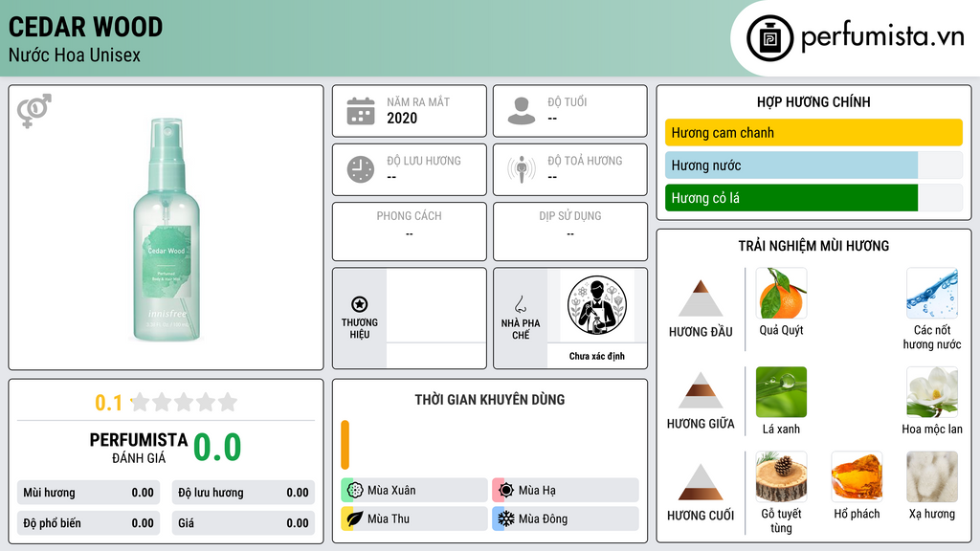The height and width of the screenshot is (551, 980).
Task: Select the Mùa Hạ season tag
Action: (x=566, y=491)
